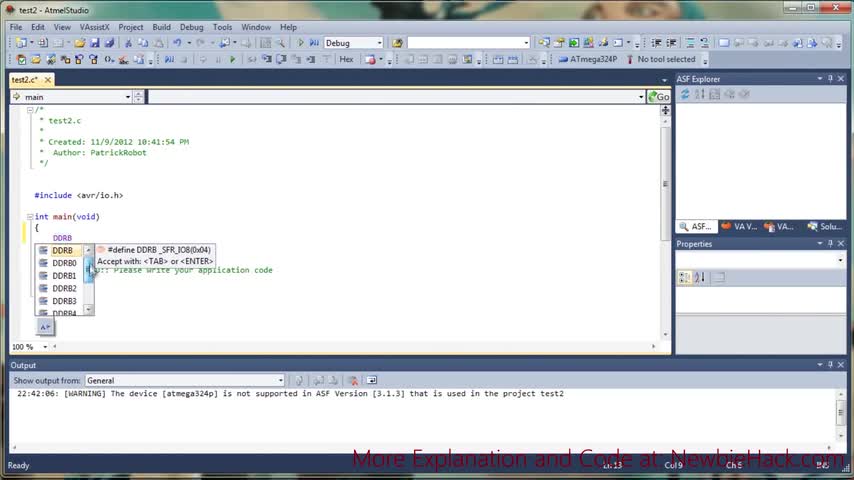Pin the Output panel
Screen dimensions: 854x480
[x=830, y=364]
